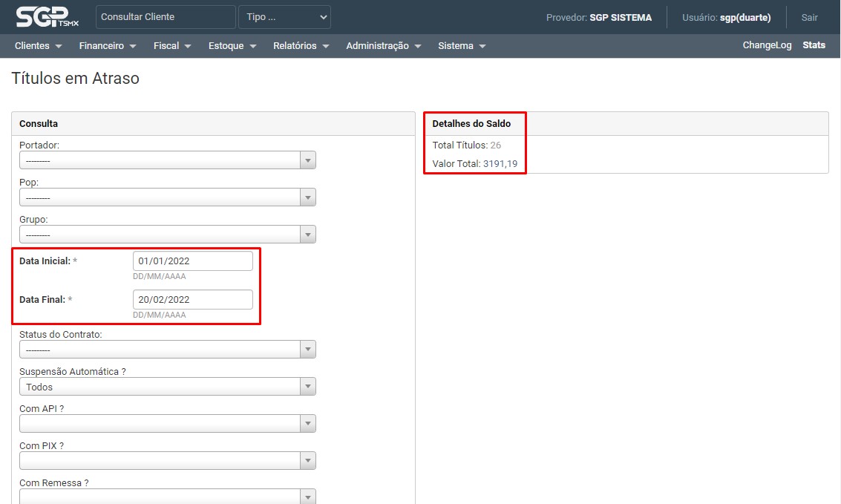
Task: Click the Stats link
Action: pyautogui.click(x=814, y=45)
